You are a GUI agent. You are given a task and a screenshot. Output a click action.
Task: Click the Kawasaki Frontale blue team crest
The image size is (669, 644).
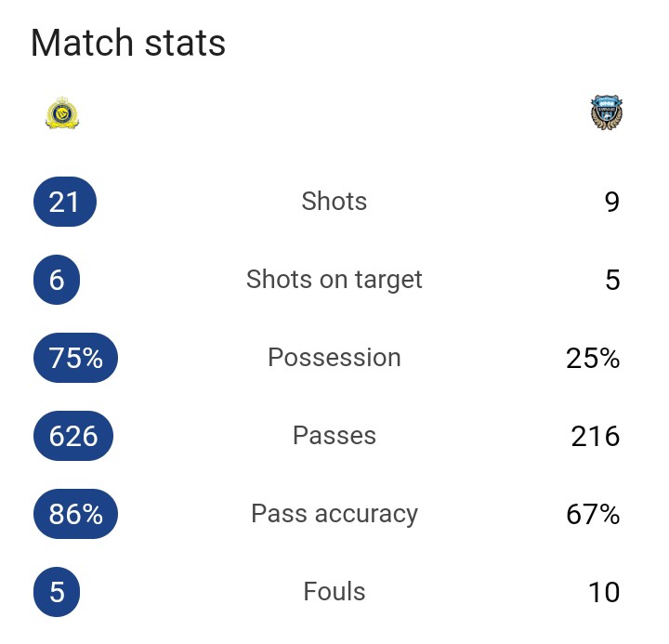coord(606,112)
